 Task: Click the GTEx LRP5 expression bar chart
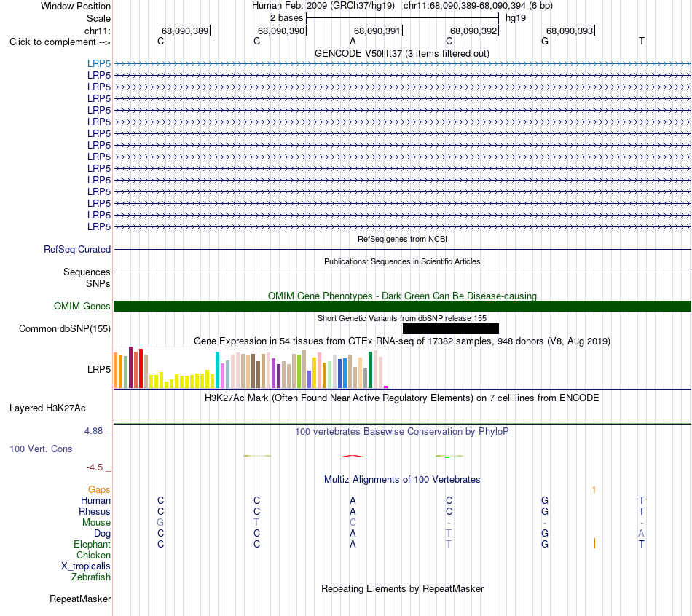click(x=251, y=368)
